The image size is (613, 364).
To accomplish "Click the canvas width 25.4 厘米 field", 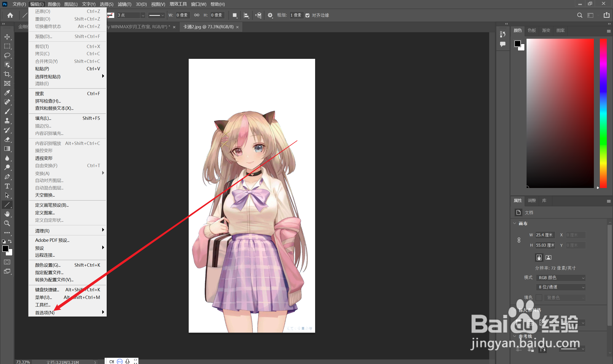I will click(545, 235).
